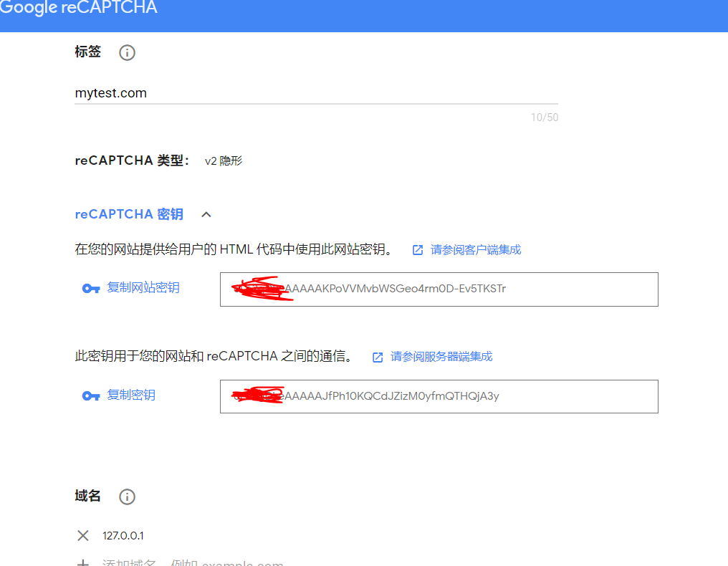
Task: Click external-link icon before 请参阅服务器端集成
Action: [x=378, y=357]
